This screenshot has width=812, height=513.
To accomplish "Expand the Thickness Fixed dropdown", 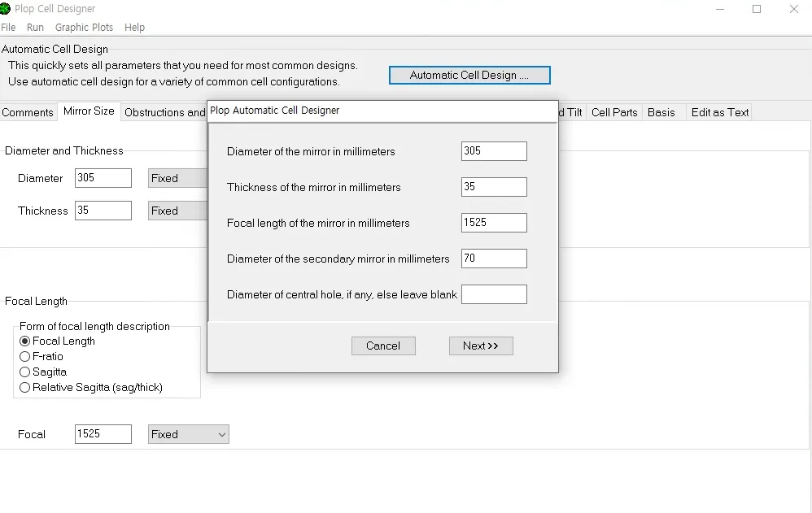I will click(177, 211).
